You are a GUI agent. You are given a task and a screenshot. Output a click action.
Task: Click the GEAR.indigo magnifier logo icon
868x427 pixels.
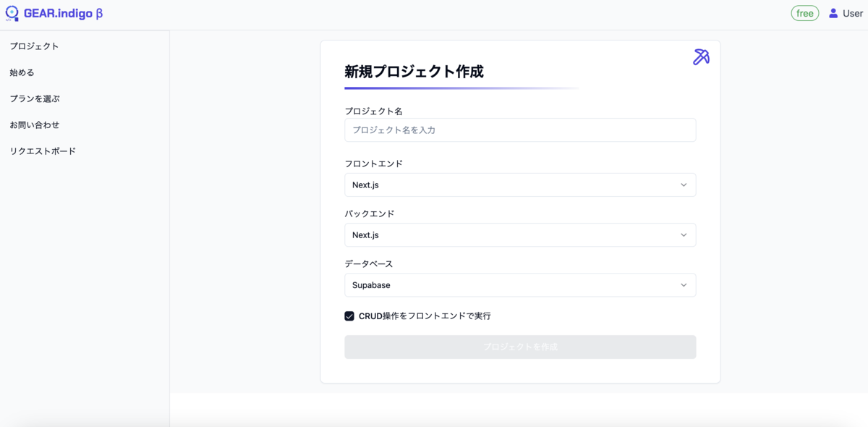click(x=12, y=13)
